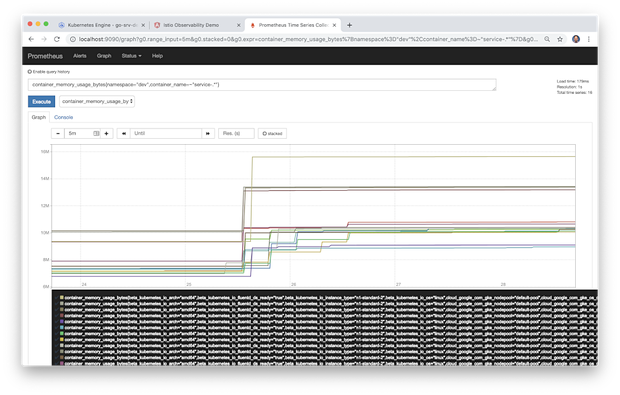
Task: Click the cyan legend series swatch
Action: point(62,327)
